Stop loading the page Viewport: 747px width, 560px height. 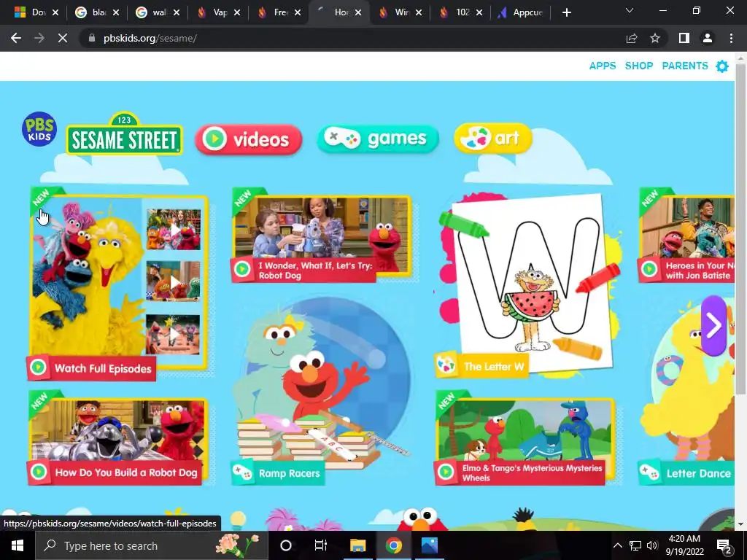[x=63, y=38]
